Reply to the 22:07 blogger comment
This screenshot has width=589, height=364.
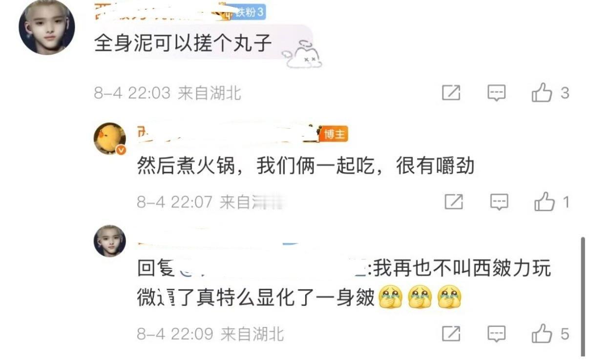click(499, 202)
